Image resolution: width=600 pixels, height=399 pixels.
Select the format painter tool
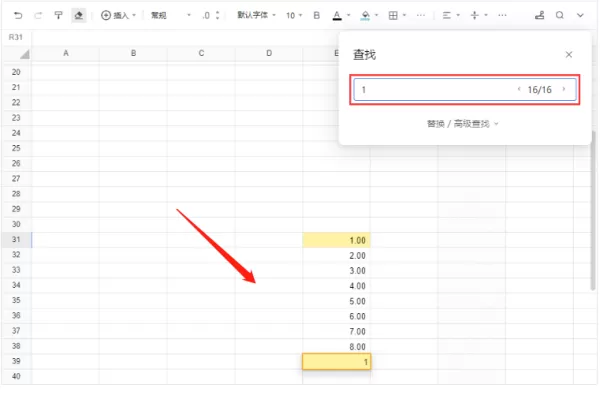point(58,15)
